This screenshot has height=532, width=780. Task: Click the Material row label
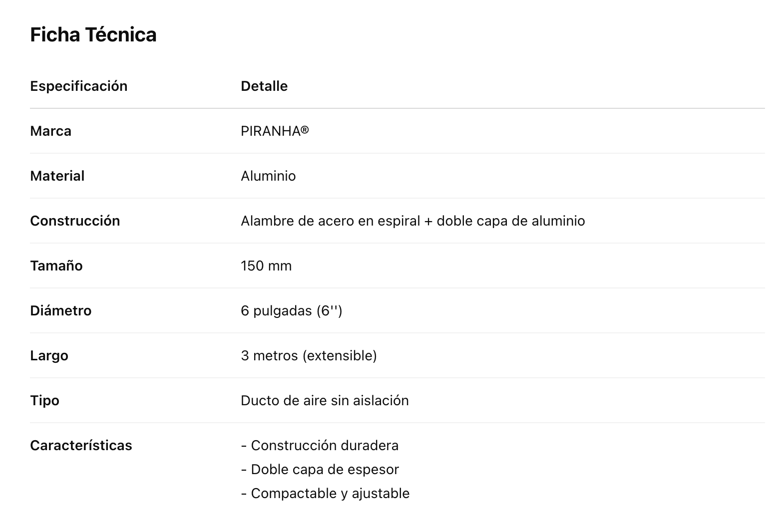click(57, 176)
